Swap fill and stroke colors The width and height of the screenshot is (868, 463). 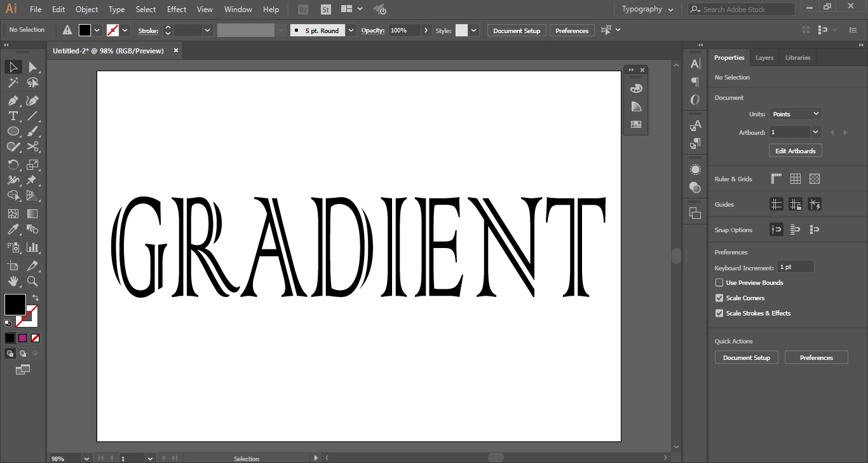coord(36,298)
